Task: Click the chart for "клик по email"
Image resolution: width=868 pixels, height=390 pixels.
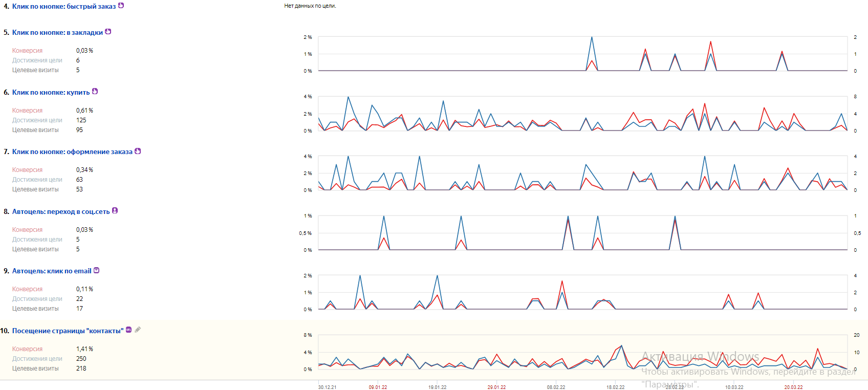Action: coord(583,292)
